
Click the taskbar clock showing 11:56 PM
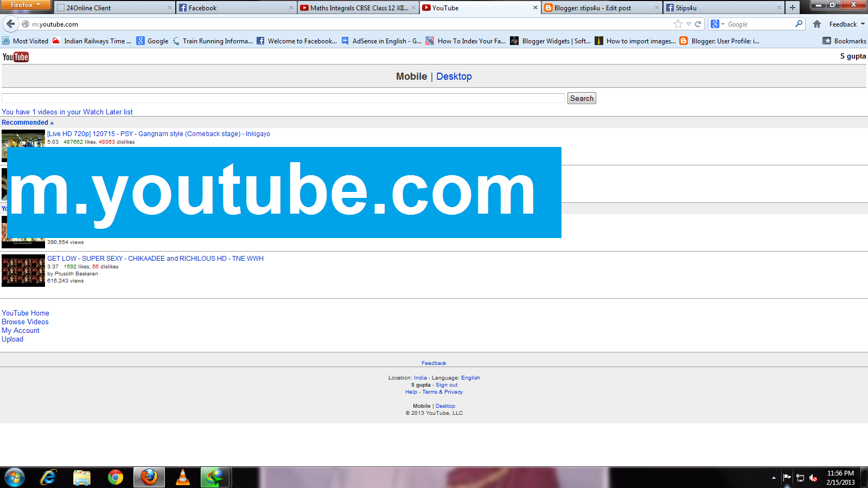pyautogui.click(x=840, y=478)
